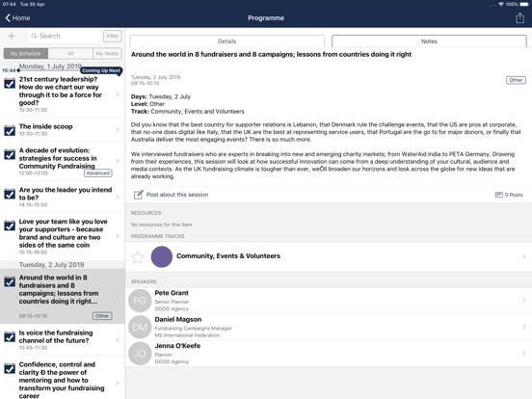The height and width of the screenshot is (399, 532).
Task: Click the Programme title
Action: pos(266,18)
